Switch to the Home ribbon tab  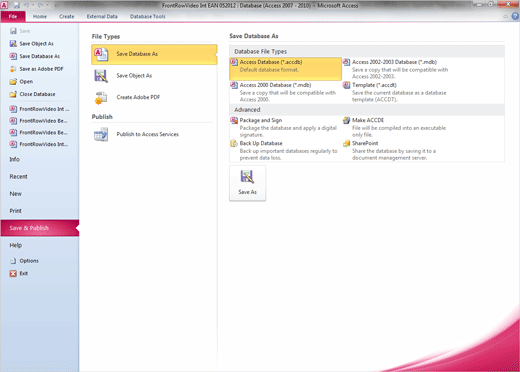click(40, 16)
